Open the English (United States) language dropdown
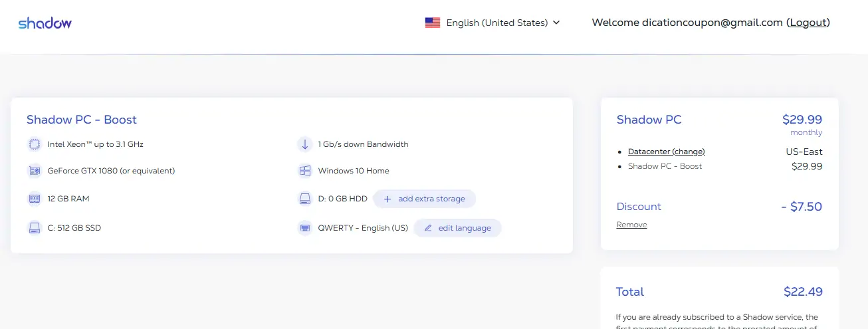The width and height of the screenshot is (868, 329). pos(496,23)
